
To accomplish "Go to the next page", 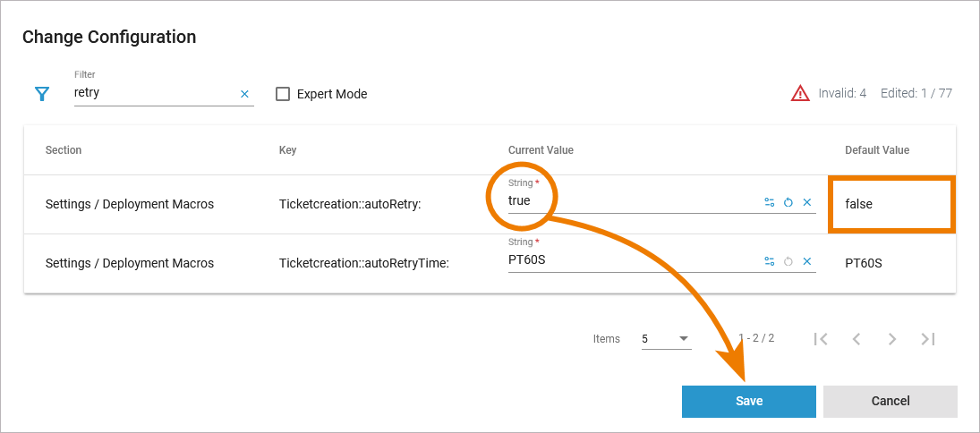I will (x=892, y=339).
